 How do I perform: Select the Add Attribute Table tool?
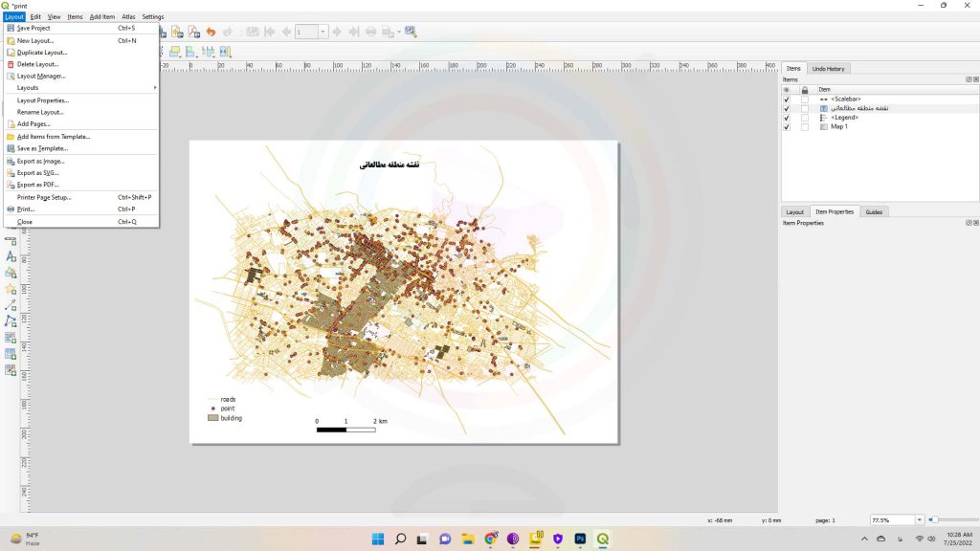pos(11,354)
